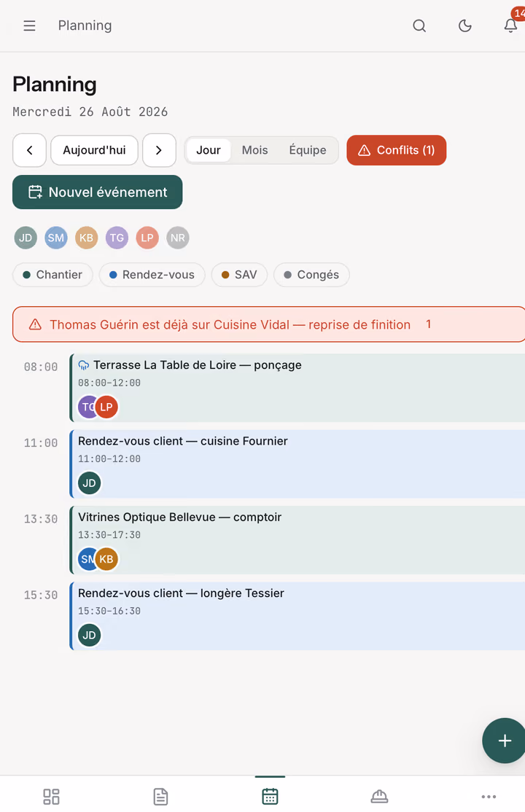Go to the previous day with left chevron

(30, 150)
